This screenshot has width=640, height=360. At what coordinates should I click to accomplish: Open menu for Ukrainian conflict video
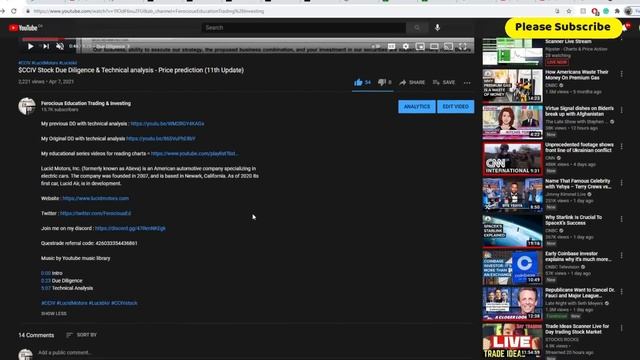coord(622,147)
